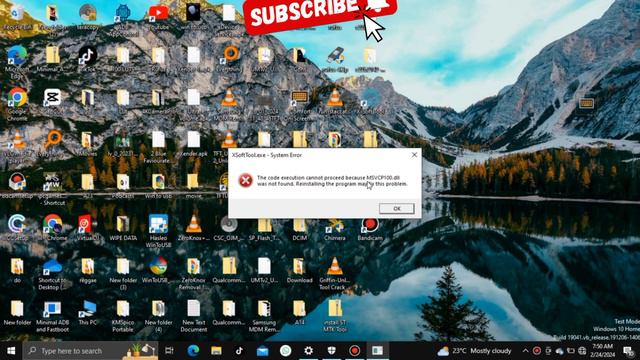This screenshot has width=640, height=360.
Task: Select the This PC desktop icon
Action: click(x=87, y=313)
